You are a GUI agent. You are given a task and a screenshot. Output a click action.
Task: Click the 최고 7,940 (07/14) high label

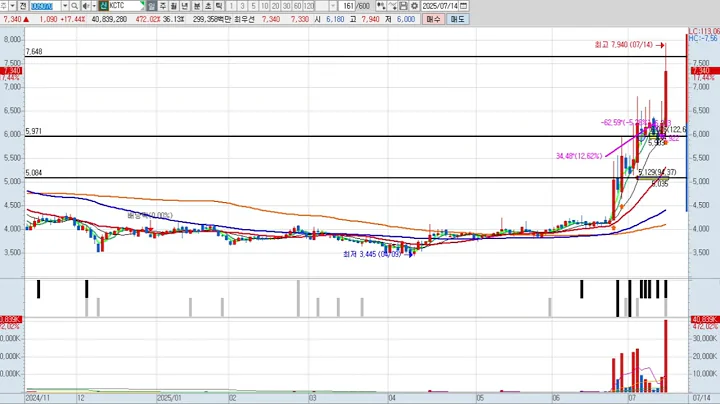click(x=623, y=45)
